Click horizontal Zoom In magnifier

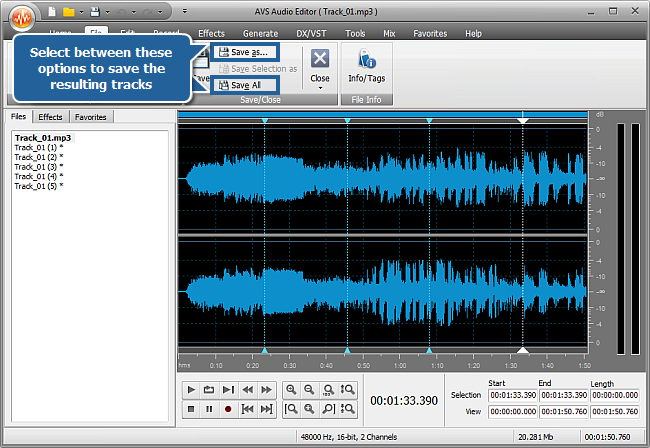coord(291,390)
